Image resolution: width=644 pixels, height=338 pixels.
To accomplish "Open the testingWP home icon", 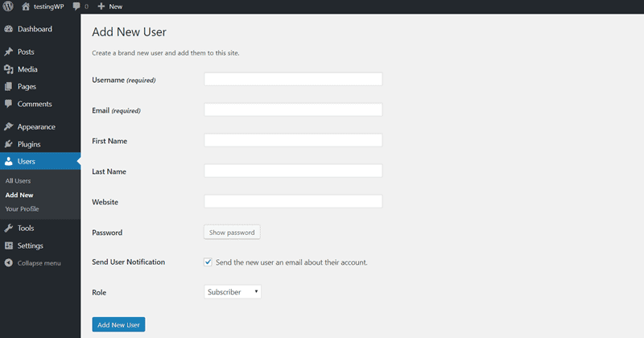I will point(26,6).
